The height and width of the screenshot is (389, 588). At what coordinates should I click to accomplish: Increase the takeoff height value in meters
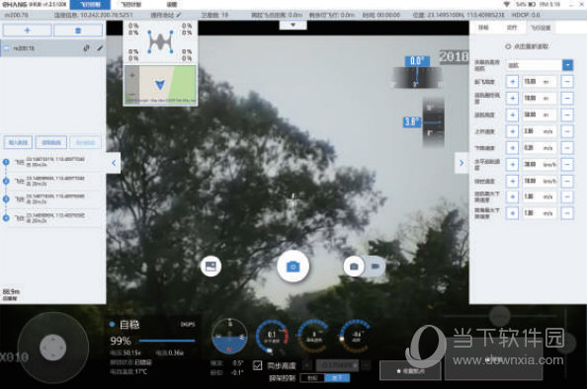click(x=512, y=81)
